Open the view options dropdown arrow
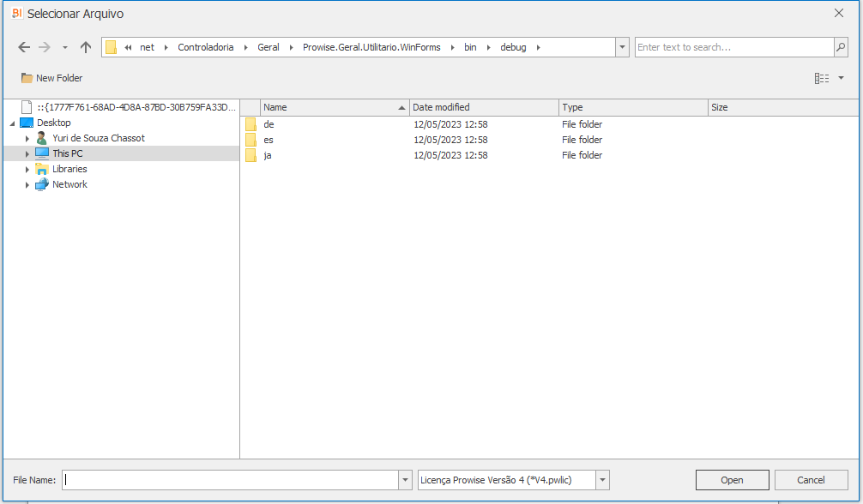863x504 pixels. pyautogui.click(x=841, y=78)
